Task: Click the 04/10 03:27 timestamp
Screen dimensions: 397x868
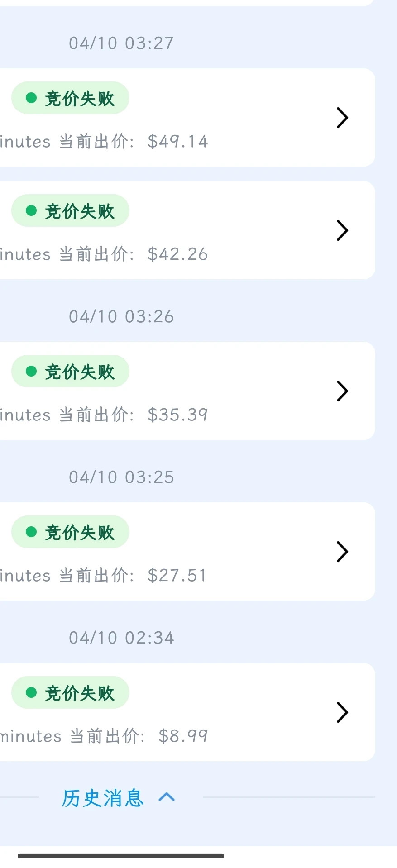Action: [121, 43]
